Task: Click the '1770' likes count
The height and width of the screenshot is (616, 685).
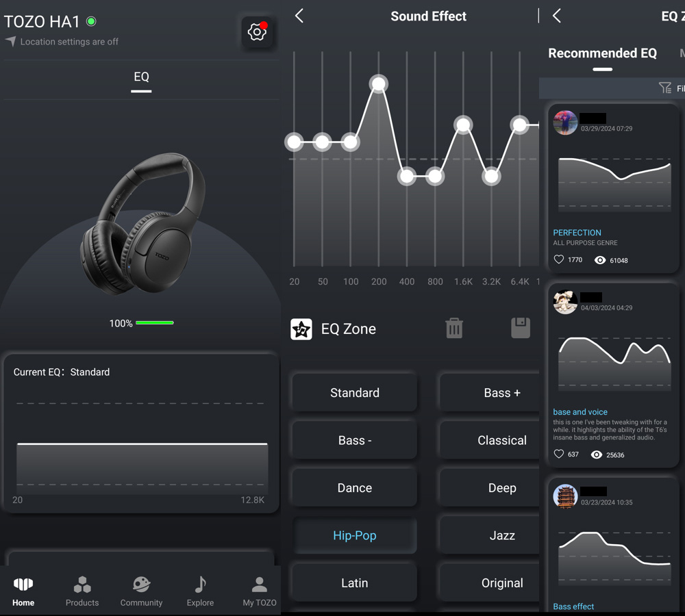Action: 575,260
